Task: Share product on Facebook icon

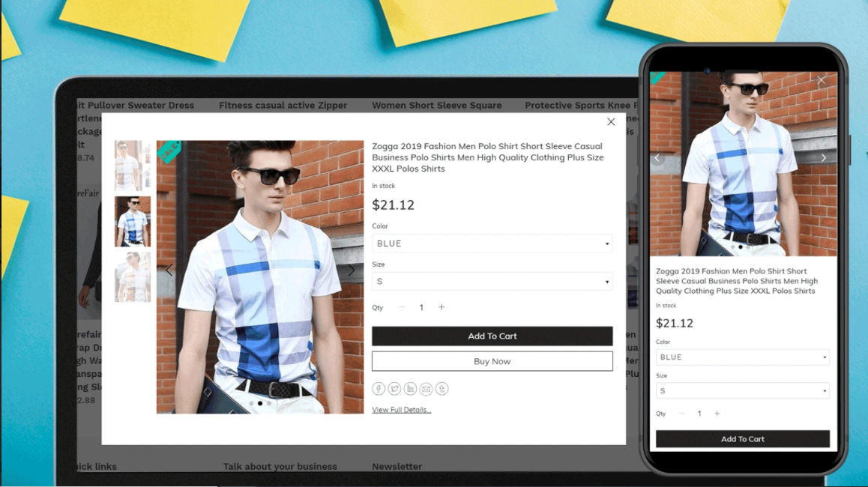Action: tap(379, 389)
